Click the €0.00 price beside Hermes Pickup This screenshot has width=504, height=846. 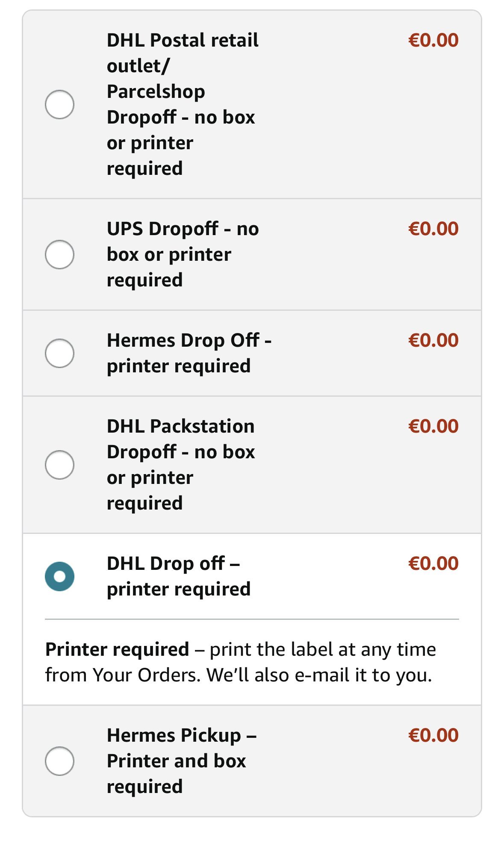[433, 735]
